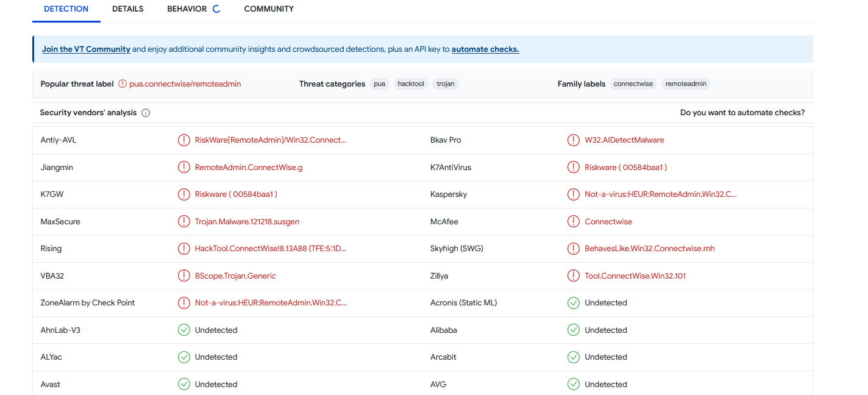Switch to the COMMUNITY tab

[269, 9]
